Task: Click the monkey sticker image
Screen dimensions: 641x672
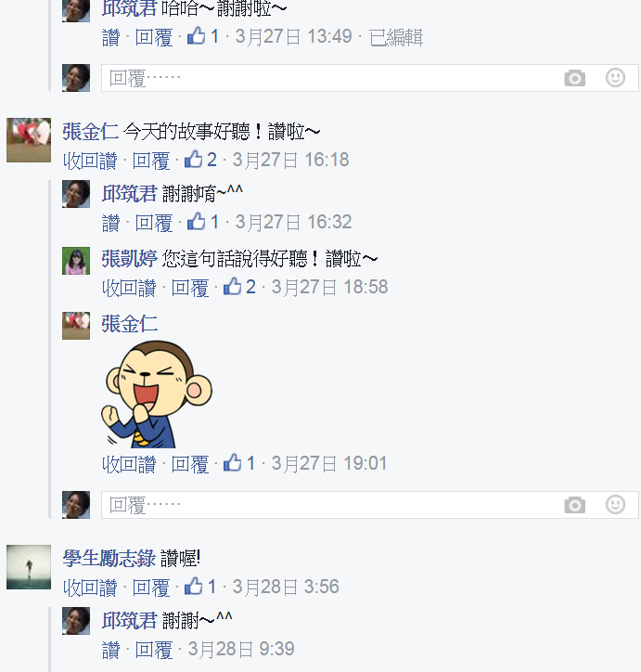Action: [x=156, y=394]
